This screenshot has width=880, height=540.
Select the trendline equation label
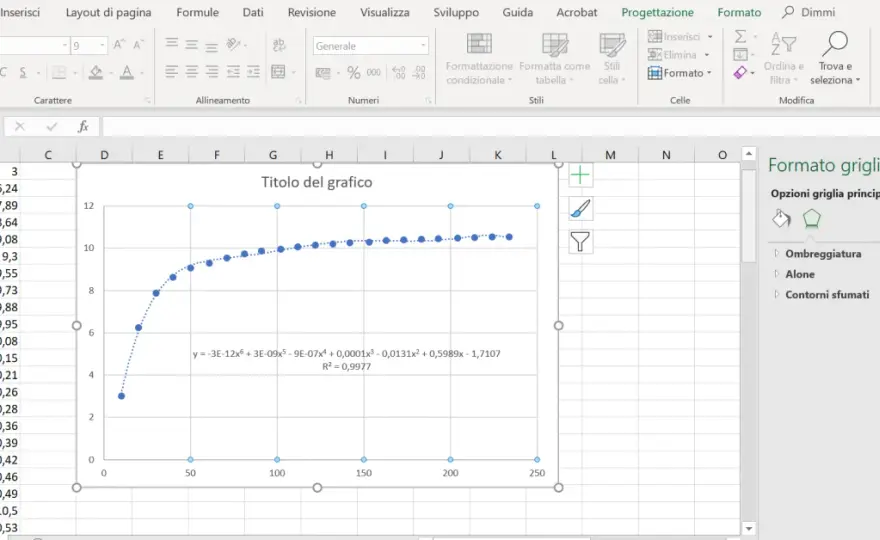click(346, 360)
